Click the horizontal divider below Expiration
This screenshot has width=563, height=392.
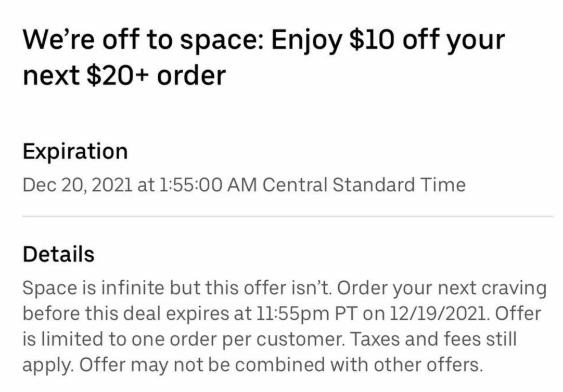(288, 217)
